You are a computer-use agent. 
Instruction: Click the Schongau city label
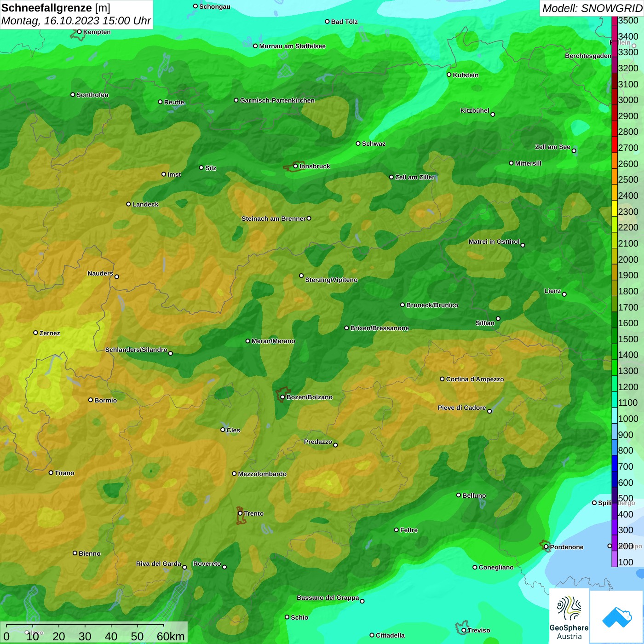tap(215, 6)
